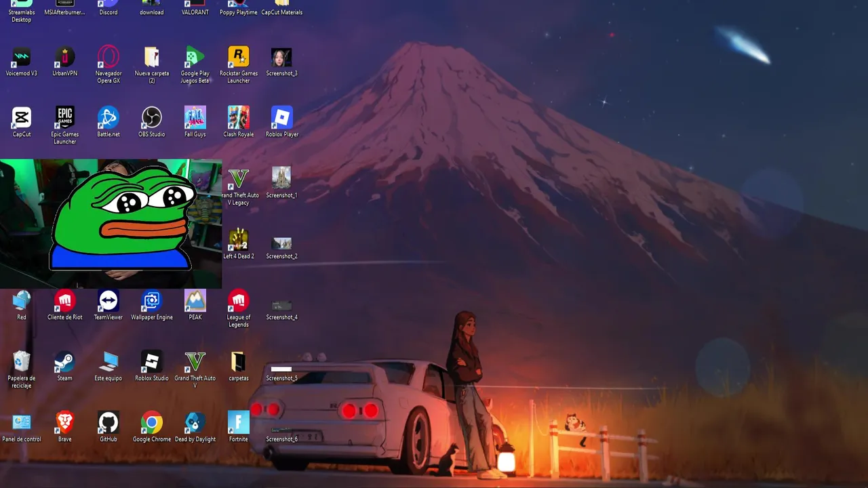Select the download desktop icon
Viewport: 868px width, 488px height.
[152, 7]
